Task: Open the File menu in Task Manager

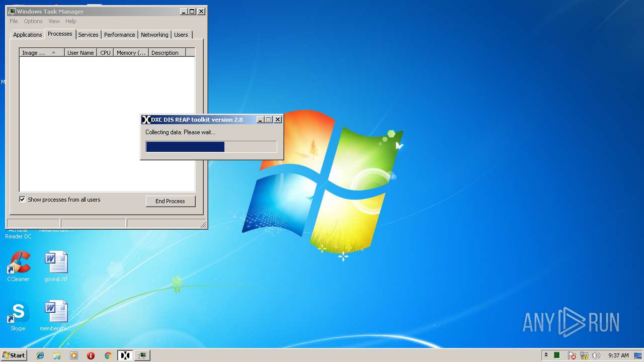Action: [14, 21]
